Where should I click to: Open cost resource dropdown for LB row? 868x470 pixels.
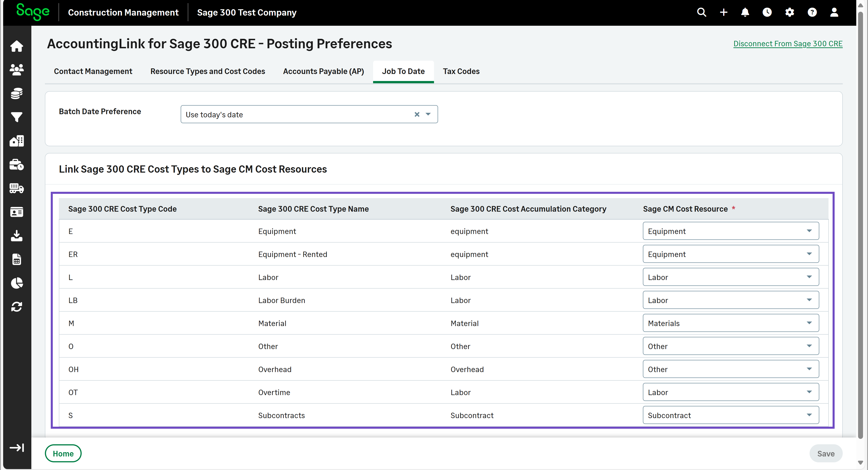click(x=731, y=300)
